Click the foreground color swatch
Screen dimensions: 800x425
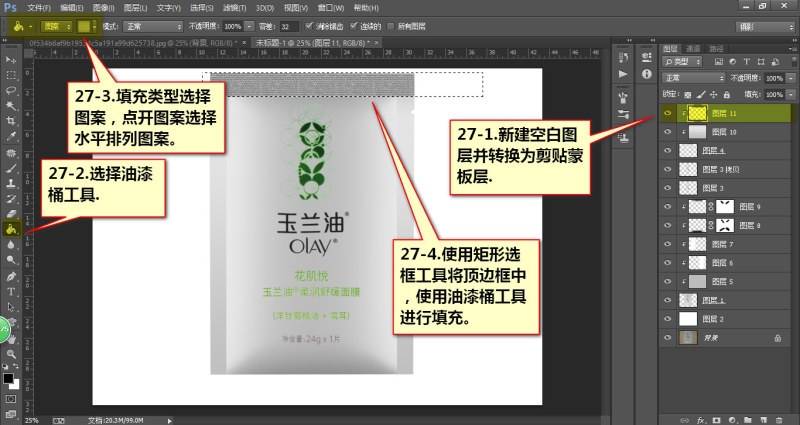tap(8, 378)
